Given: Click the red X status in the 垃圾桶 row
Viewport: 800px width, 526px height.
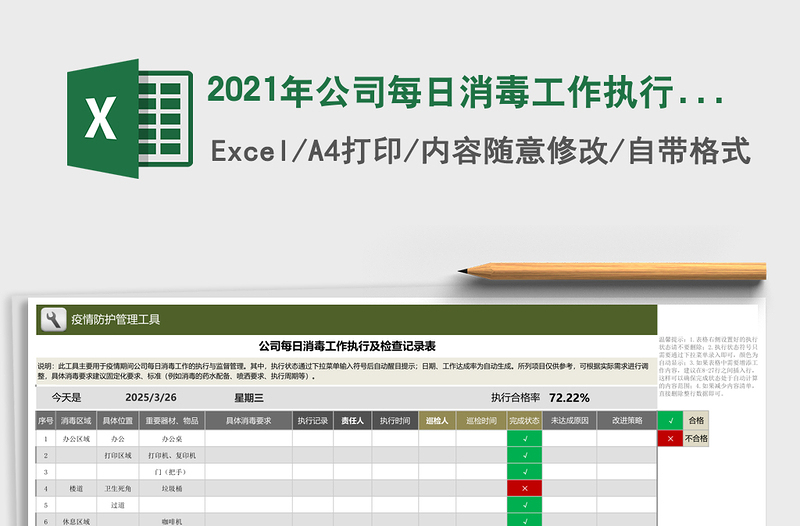Looking at the screenshot, I should pyautogui.click(x=524, y=488).
